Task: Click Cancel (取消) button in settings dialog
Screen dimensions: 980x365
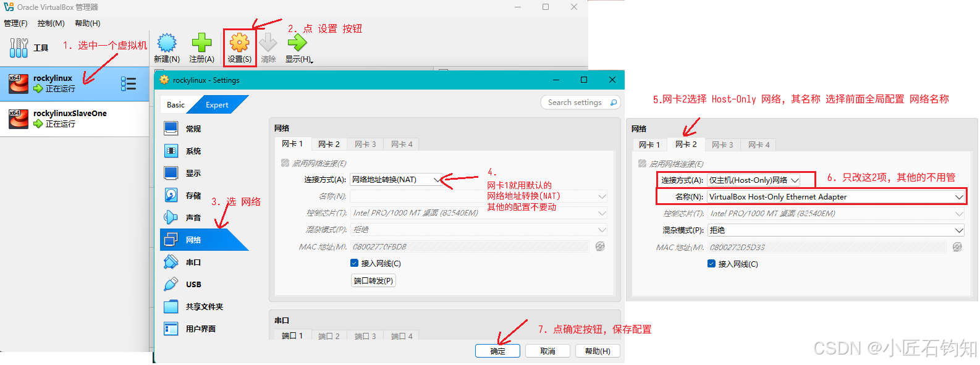Action: (547, 351)
